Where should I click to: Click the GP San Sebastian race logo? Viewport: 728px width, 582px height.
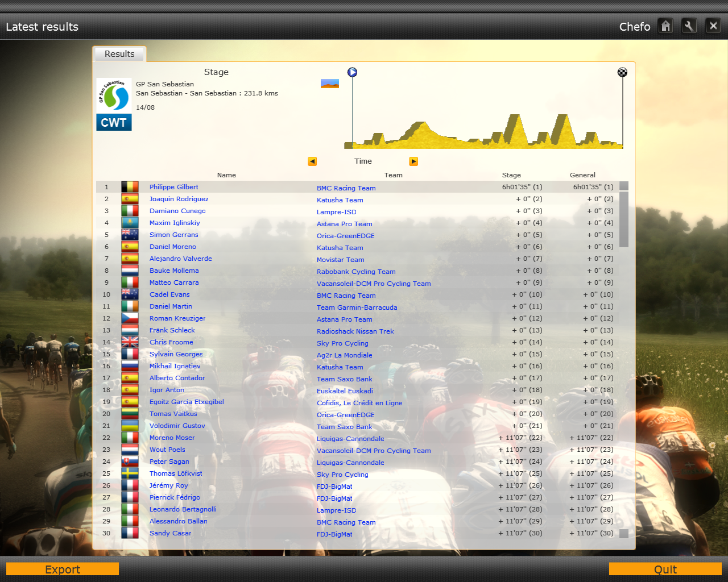coord(114,95)
